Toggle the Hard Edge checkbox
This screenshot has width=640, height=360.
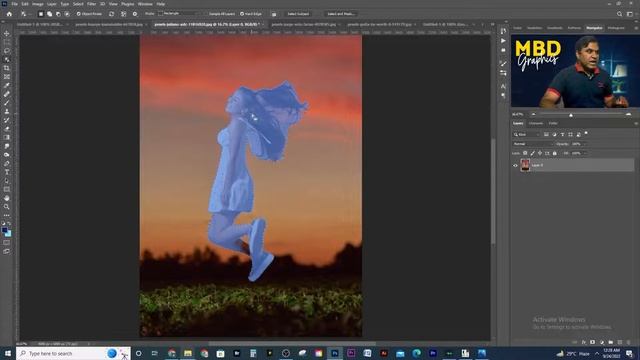(242, 14)
